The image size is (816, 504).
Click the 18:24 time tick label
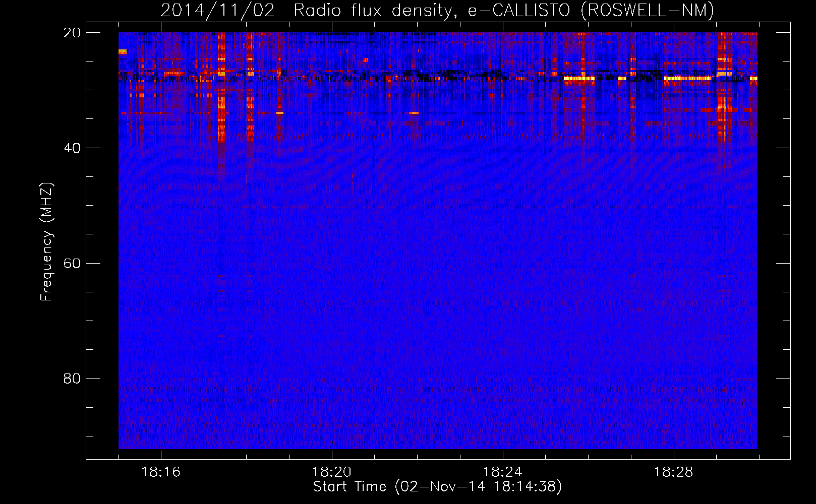503,472
